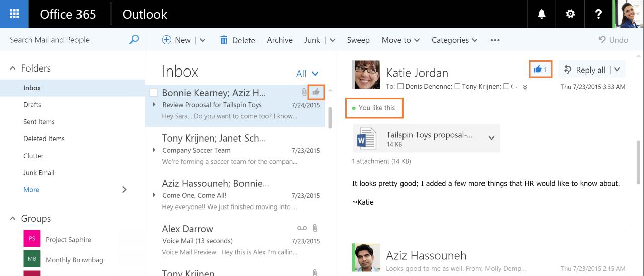Click the MB group icon
This screenshot has width=644, height=276.
point(32,259)
